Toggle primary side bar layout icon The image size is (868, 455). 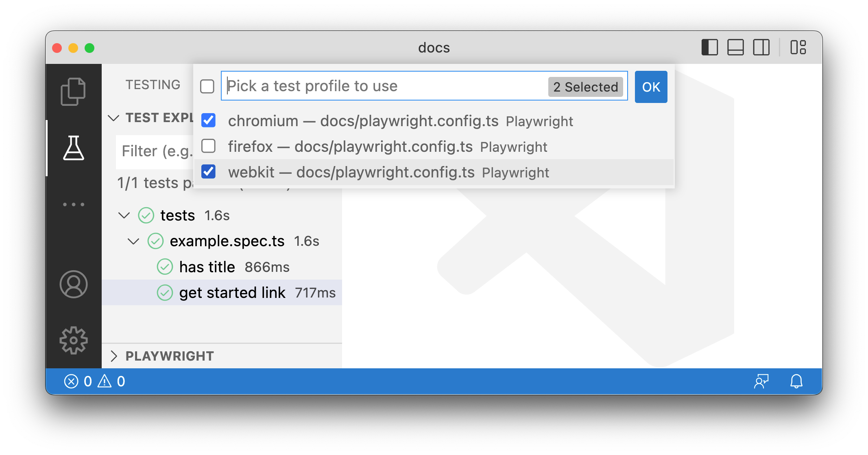pyautogui.click(x=710, y=47)
